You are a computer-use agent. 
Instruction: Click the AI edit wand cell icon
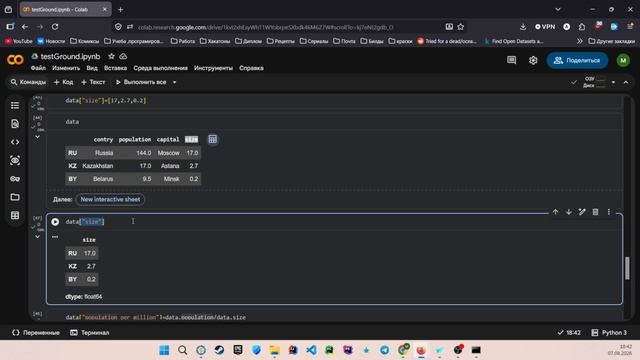pyautogui.click(x=582, y=212)
